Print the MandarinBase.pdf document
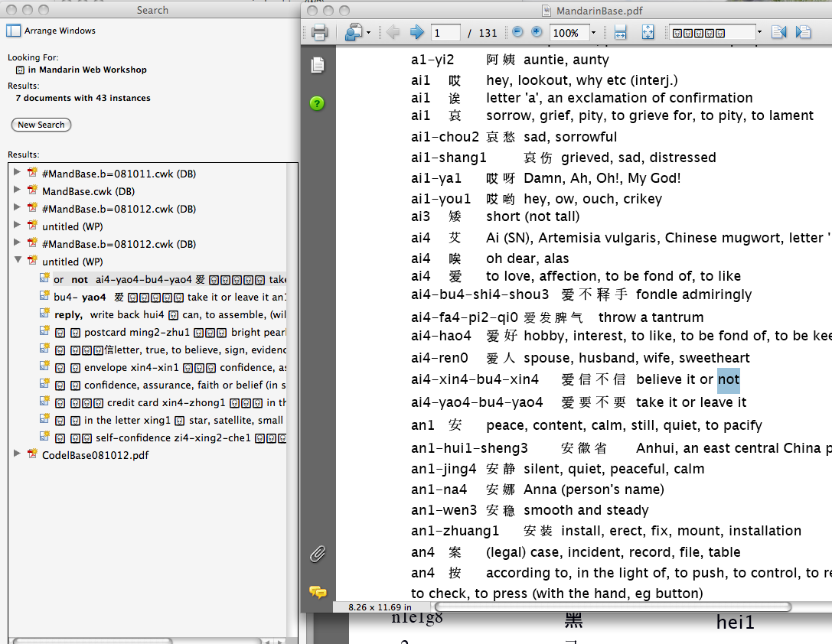This screenshot has width=832, height=644. coord(319,33)
